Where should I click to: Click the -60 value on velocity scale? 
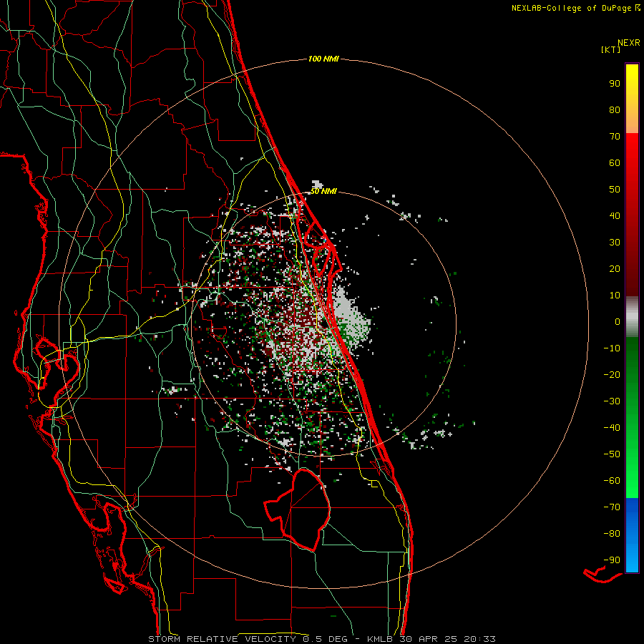[612, 481]
